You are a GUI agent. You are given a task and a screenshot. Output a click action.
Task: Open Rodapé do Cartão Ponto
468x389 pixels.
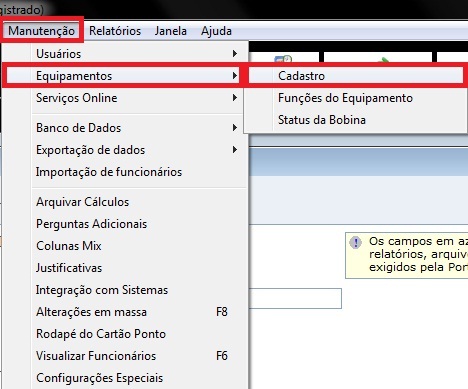click(125, 334)
